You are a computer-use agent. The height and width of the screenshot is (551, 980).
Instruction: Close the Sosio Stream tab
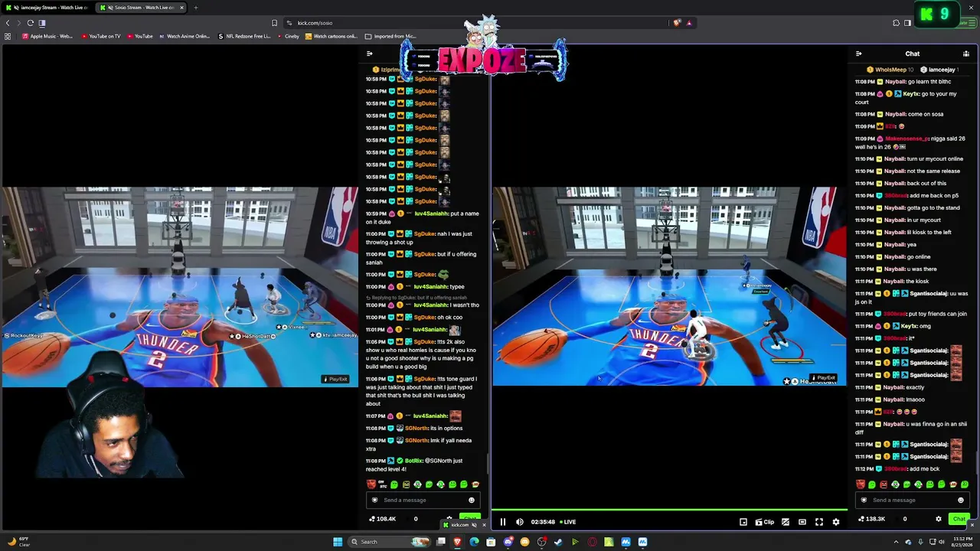(x=181, y=8)
